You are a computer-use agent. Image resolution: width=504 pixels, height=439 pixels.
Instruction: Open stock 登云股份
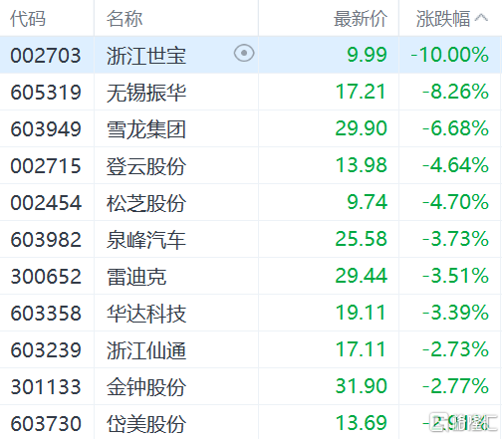[146, 165]
